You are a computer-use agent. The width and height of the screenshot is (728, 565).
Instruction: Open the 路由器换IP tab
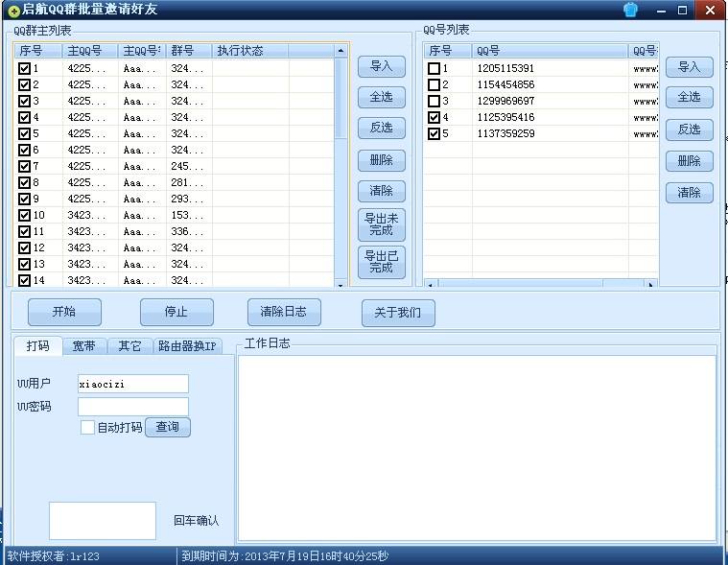pos(187,346)
